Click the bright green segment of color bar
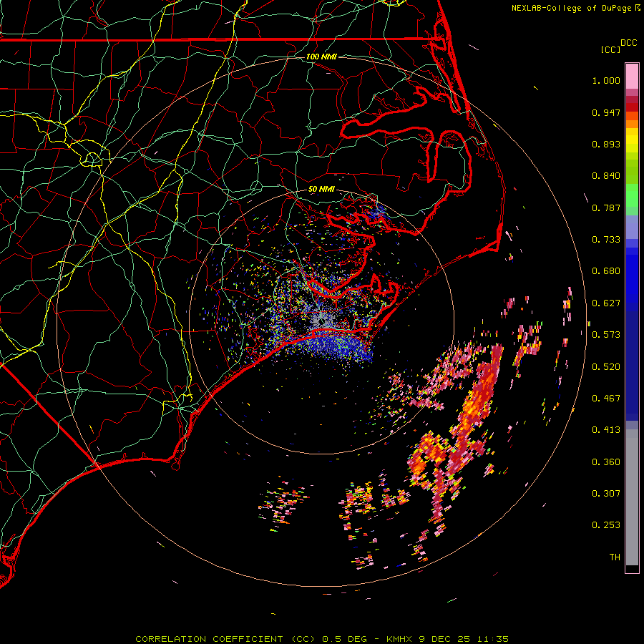The width and height of the screenshot is (644, 644). 632,195
